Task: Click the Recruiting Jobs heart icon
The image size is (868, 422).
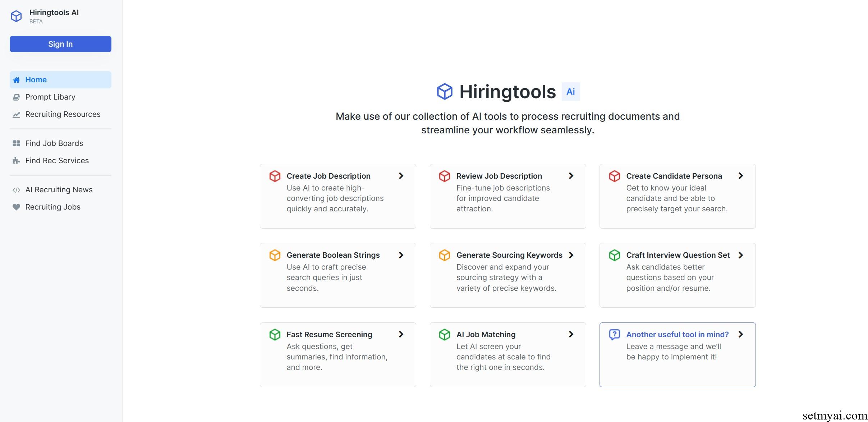Action: pyautogui.click(x=16, y=207)
